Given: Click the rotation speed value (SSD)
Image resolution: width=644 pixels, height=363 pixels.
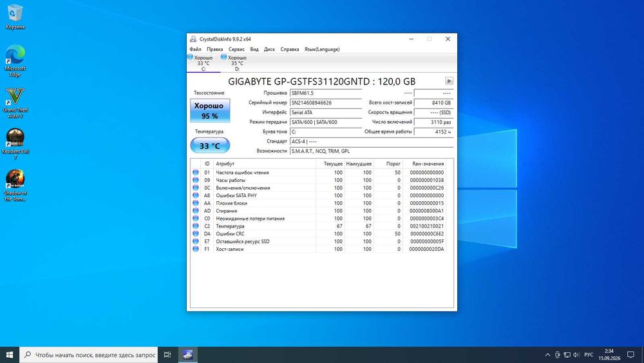Looking at the screenshot, I should [433, 112].
